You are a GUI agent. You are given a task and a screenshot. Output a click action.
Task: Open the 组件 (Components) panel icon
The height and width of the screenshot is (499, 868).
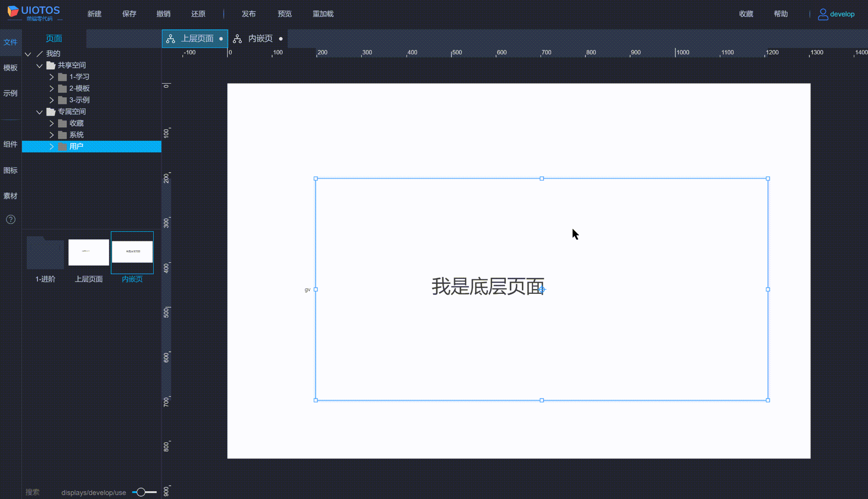click(x=11, y=144)
